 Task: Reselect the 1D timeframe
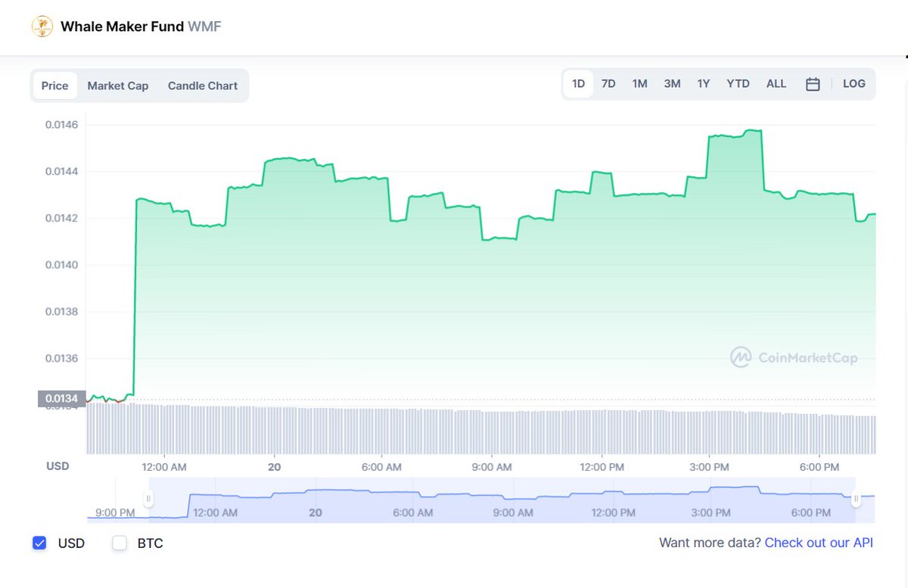(x=577, y=83)
